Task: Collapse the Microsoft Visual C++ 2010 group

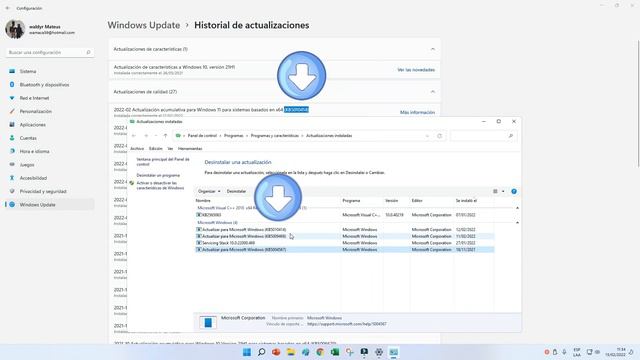Action: 517,208
